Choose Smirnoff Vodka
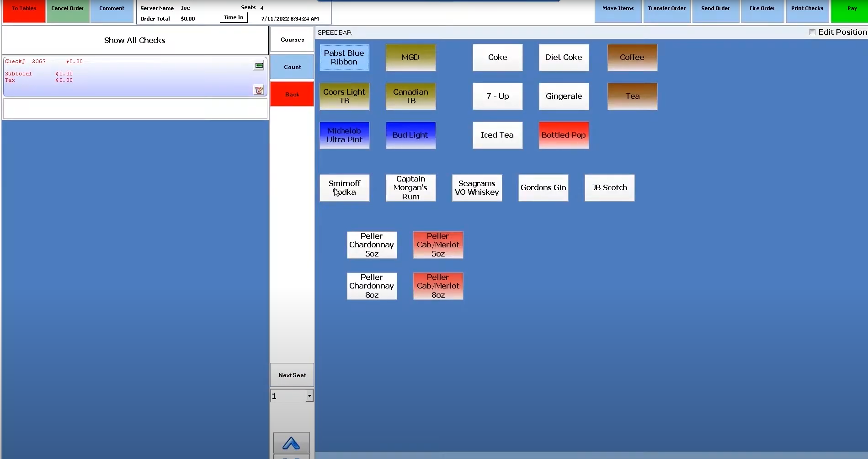The width and height of the screenshot is (868, 459). coord(344,188)
